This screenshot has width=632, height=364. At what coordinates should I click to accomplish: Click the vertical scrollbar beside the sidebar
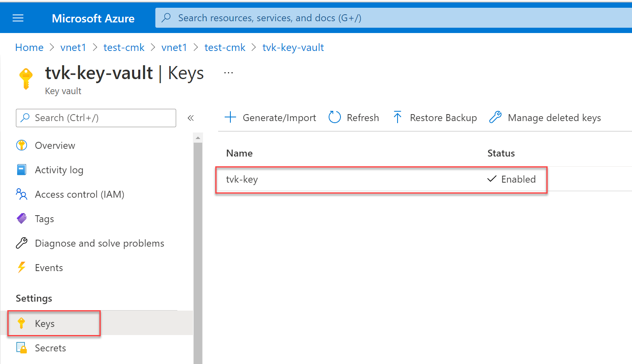[198, 245]
